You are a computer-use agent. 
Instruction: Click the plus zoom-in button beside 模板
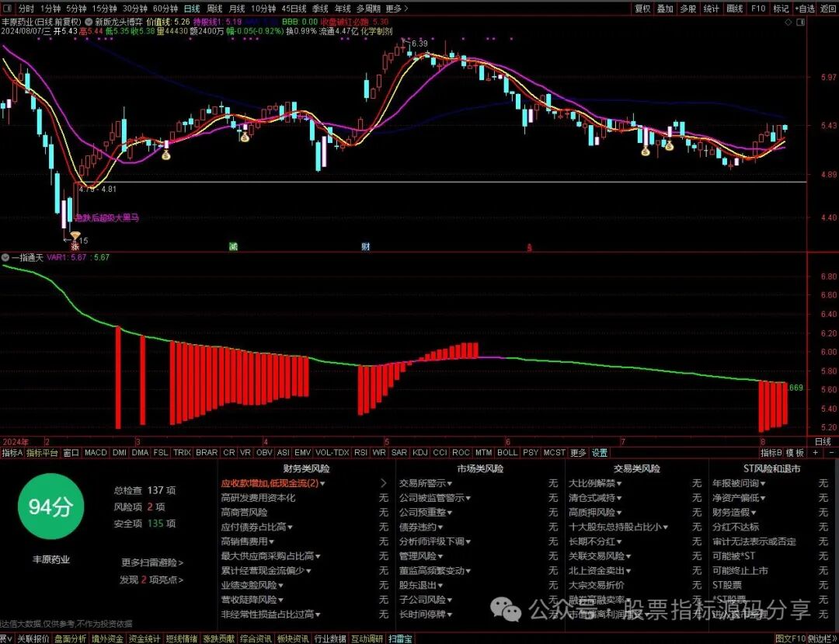pos(815,453)
